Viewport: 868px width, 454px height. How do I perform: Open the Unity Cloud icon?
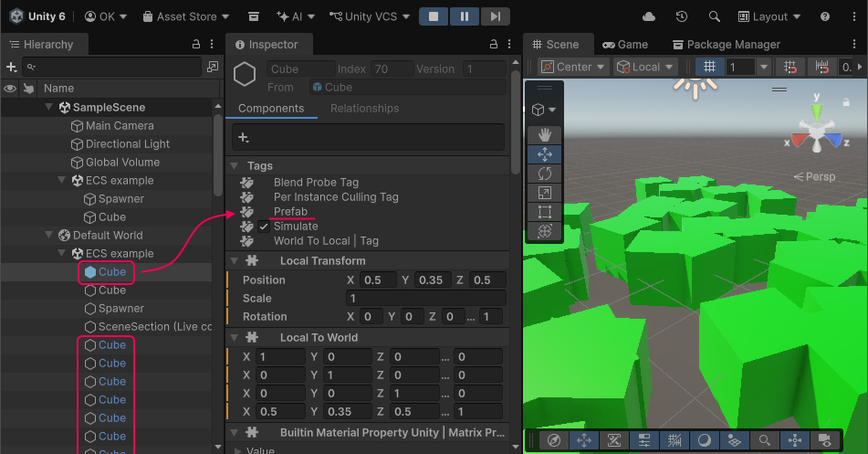tap(649, 16)
